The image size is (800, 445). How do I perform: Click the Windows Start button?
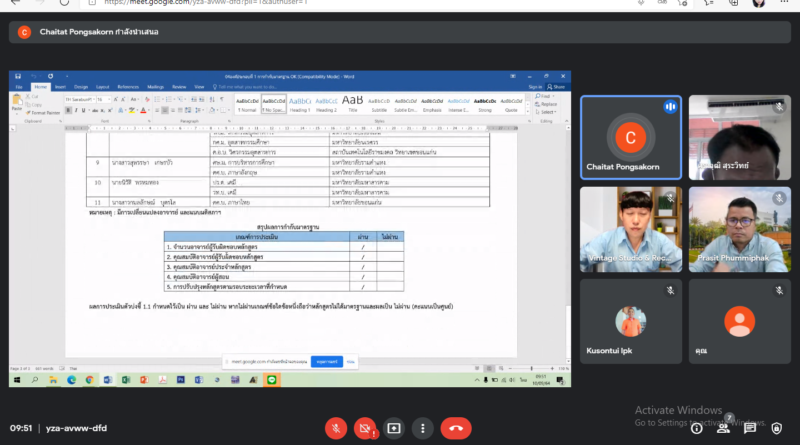point(17,380)
